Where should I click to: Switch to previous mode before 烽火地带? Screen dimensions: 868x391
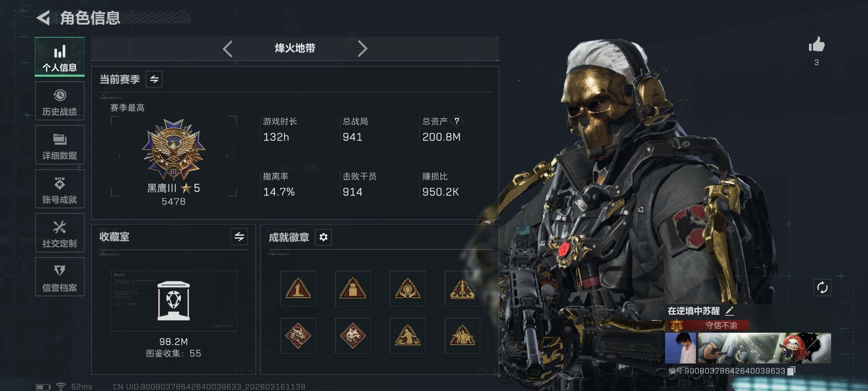click(x=227, y=49)
